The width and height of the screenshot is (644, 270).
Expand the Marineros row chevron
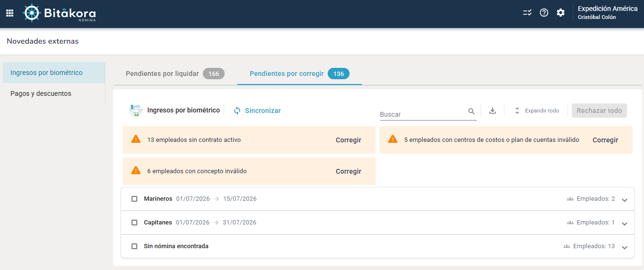pyautogui.click(x=625, y=200)
